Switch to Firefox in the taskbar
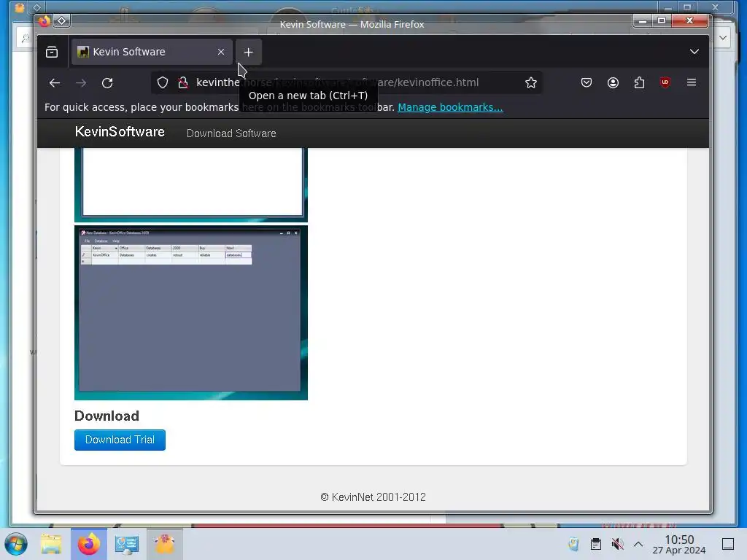 coord(89,544)
